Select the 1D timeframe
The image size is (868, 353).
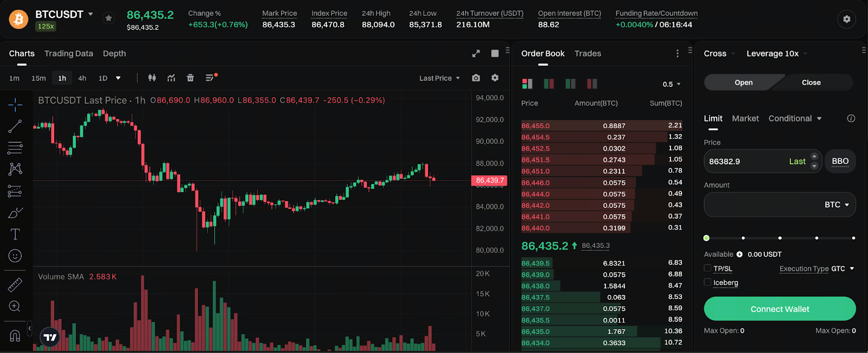click(103, 78)
